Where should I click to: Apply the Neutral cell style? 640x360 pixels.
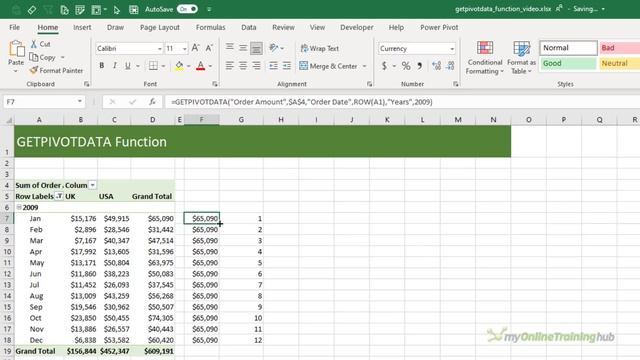pos(620,63)
